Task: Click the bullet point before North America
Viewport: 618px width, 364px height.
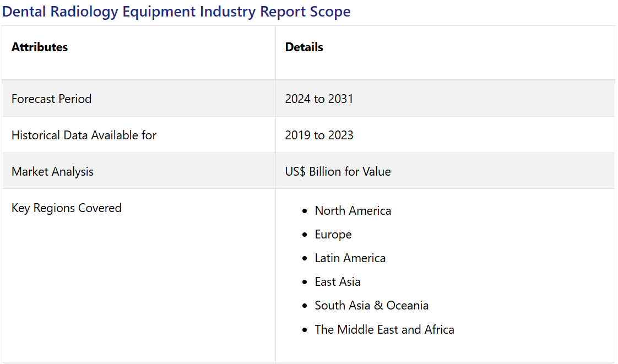Action: (x=305, y=211)
